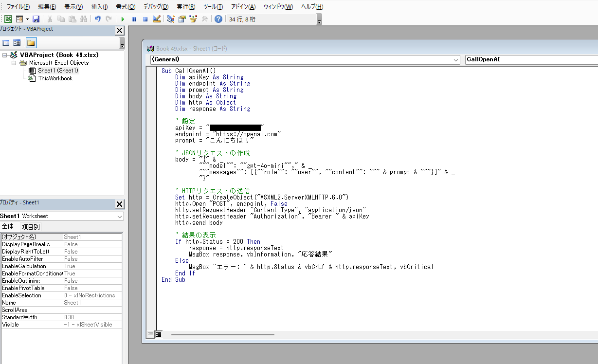The image size is (598, 364).
Task: Click View Object icon in Project panel
Action: (17, 43)
